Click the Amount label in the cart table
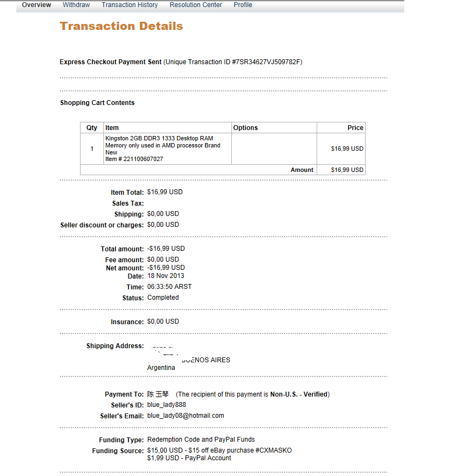This screenshot has width=475, height=476. coord(302,170)
